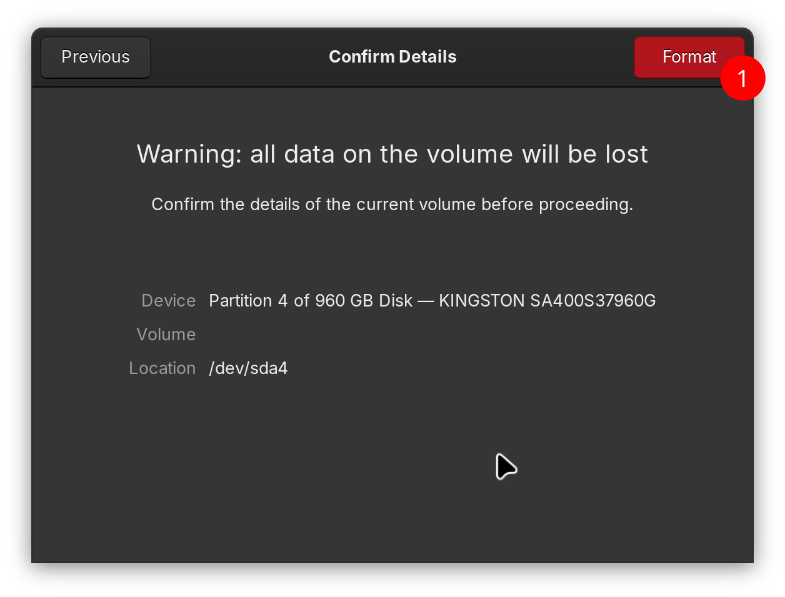Click the 'Confirm the details' instruction text
The width and height of the screenshot is (785, 597).
392,204
